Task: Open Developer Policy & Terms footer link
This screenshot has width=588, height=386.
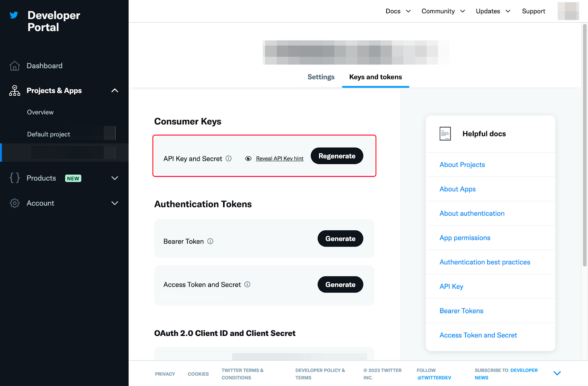Action: (320, 374)
